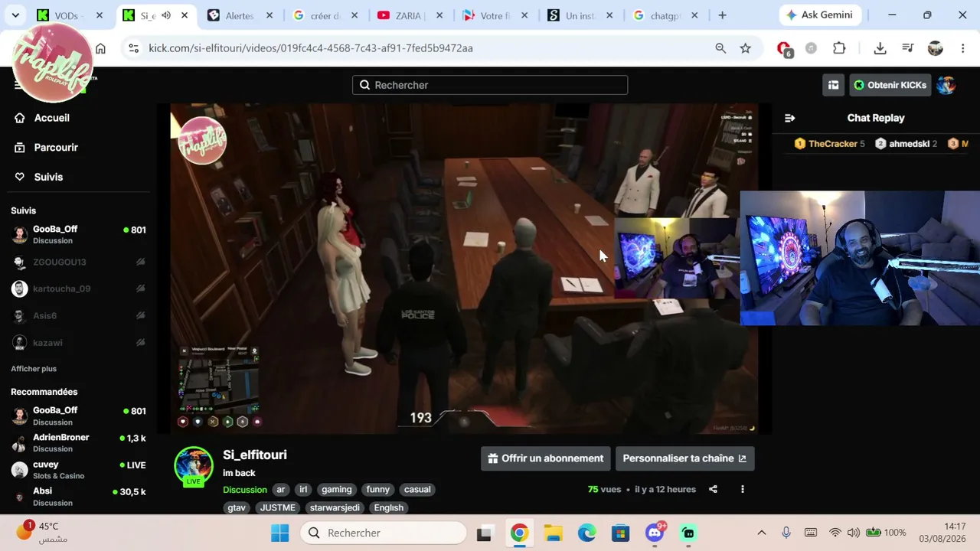Switch to the VODs tab

click(x=69, y=15)
